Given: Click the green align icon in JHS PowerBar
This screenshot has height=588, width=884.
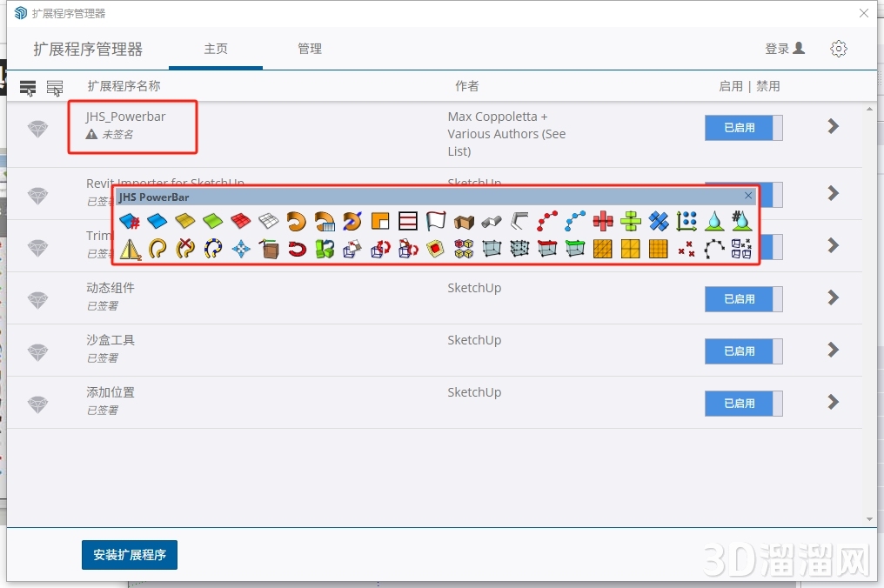Looking at the screenshot, I should point(631,222).
